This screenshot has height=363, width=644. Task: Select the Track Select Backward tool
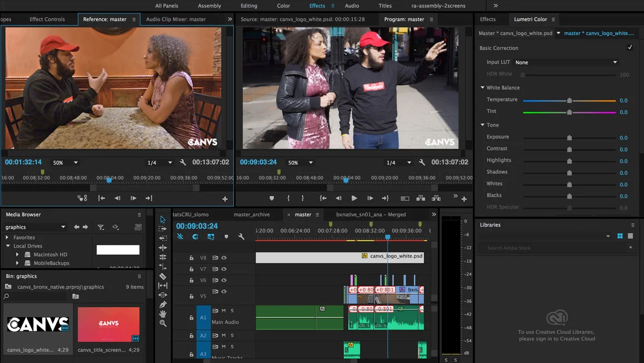pos(163,238)
